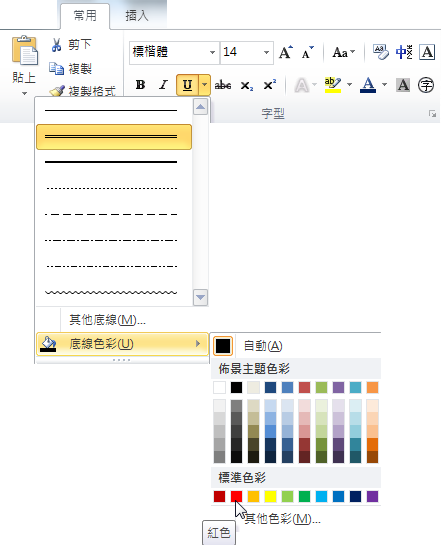441x545 pixels.
Task: Switch to the 插入 tab
Action: tap(137, 16)
